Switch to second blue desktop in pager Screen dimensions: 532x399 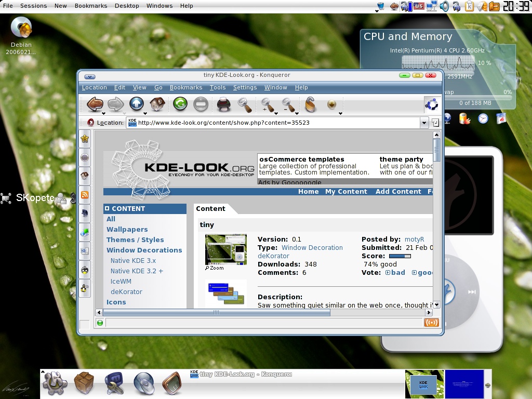coord(464,384)
